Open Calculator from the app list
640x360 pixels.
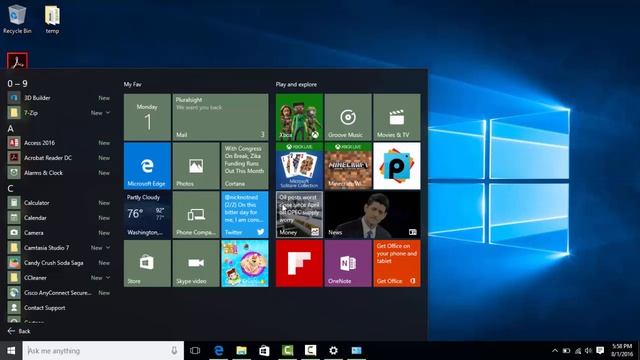[x=59, y=202]
